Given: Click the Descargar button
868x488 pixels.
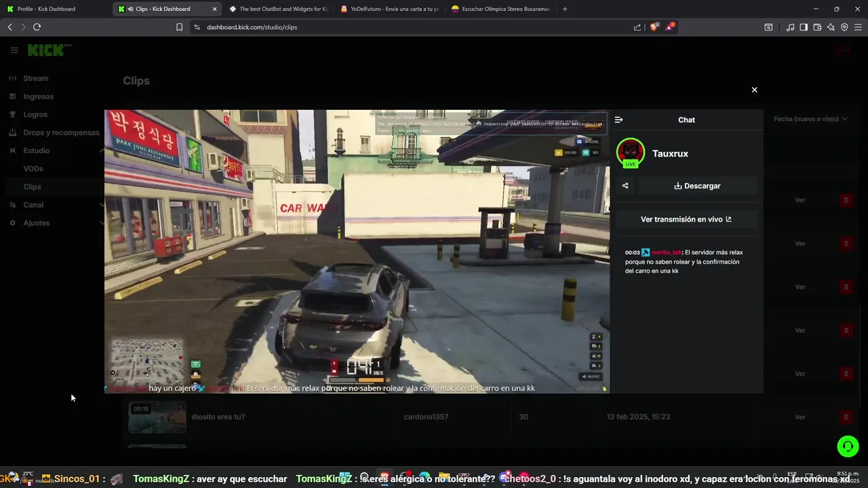Looking at the screenshot, I should pyautogui.click(x=697, y=186).
